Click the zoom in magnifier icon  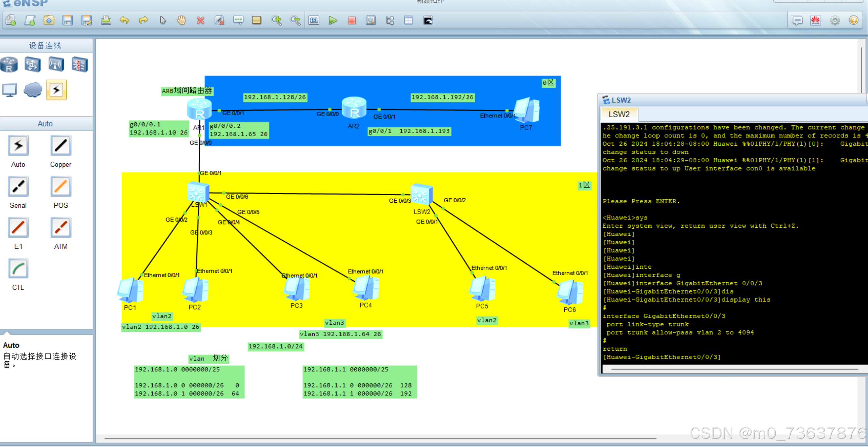coord(276,21)
